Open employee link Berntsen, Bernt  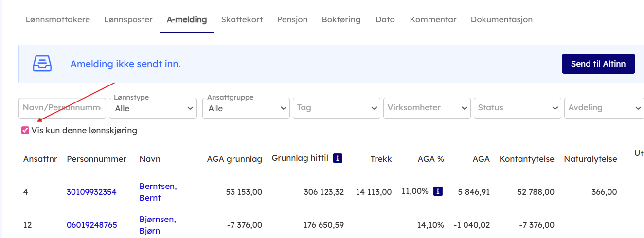click(158, 192)
